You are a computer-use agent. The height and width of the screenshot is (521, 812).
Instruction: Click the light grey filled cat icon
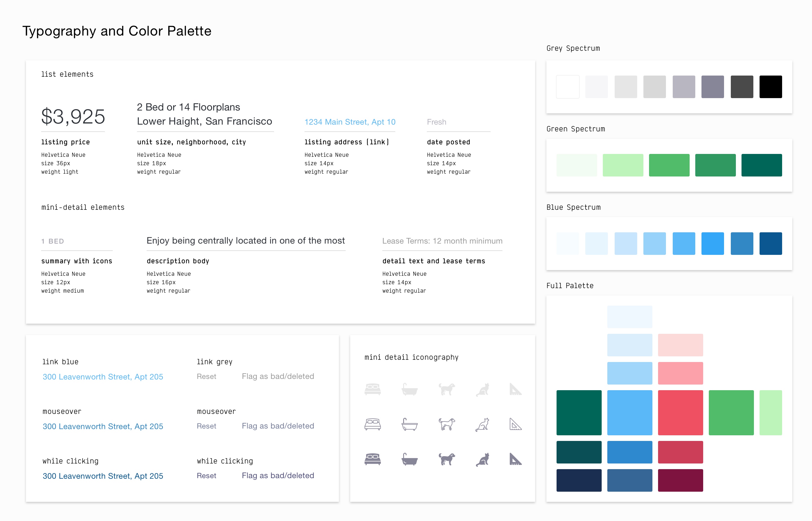click(x=482, y=389)
